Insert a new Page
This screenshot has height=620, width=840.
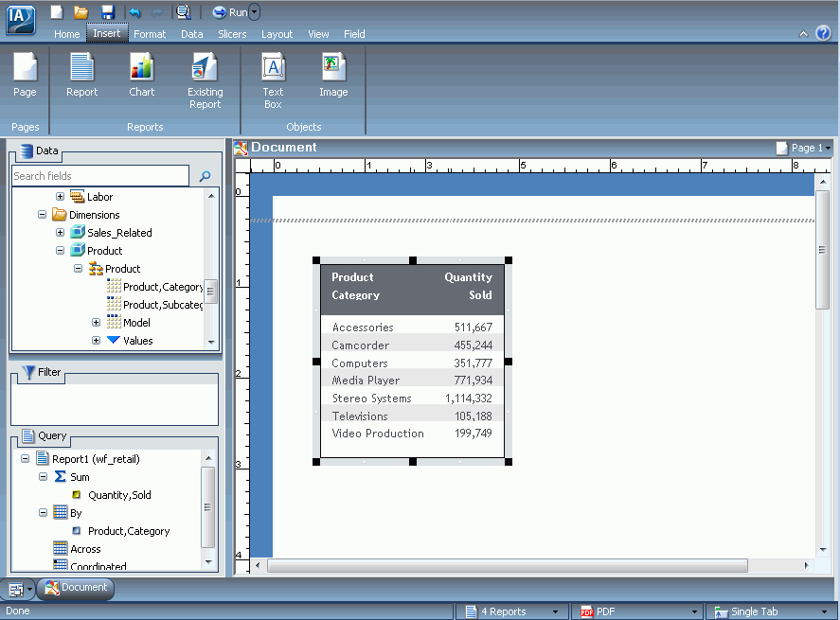[x=25, y=76]
